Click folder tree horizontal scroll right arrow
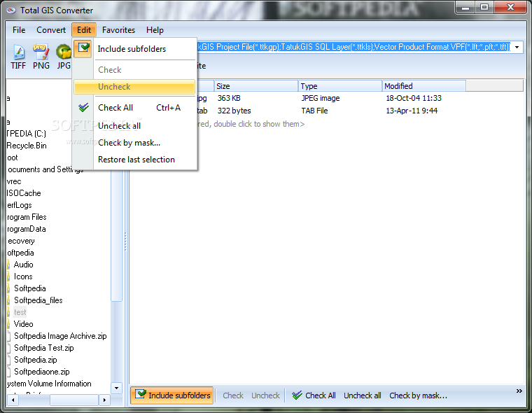The width and height of the screenshot is (532, 413). (104, 400)
